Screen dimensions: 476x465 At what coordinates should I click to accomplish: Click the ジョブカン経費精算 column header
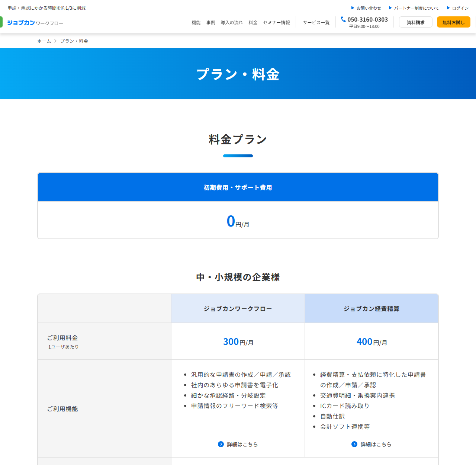point(372,308)
